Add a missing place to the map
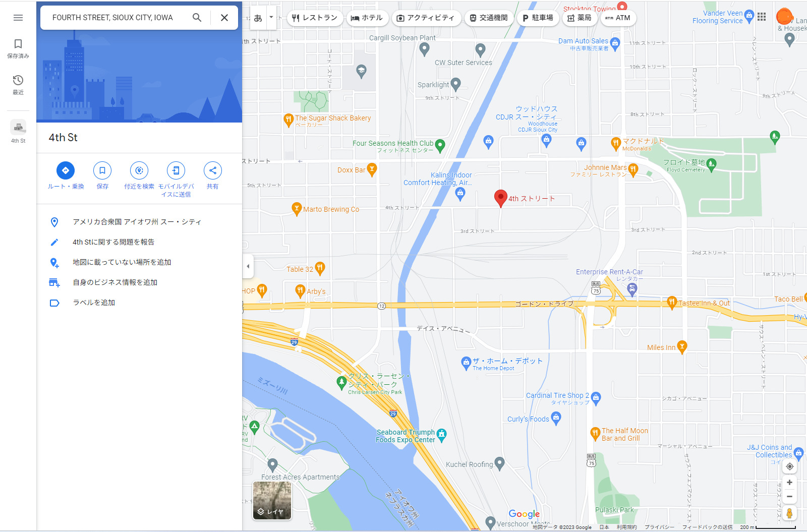The image size is (807, 532). [139, 262]
